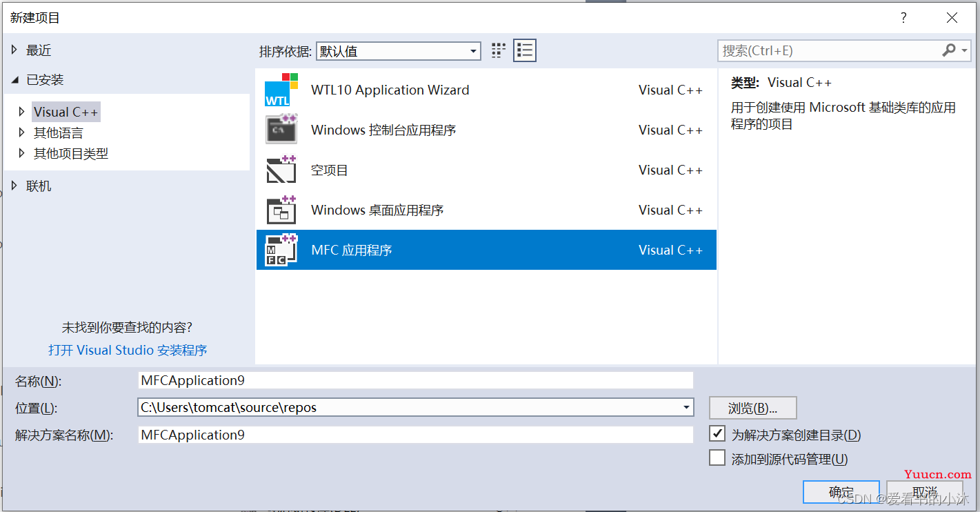Click the 解决方案名称 input field
The width and height of the screenshot is (980, 512).
click(415, 435)
